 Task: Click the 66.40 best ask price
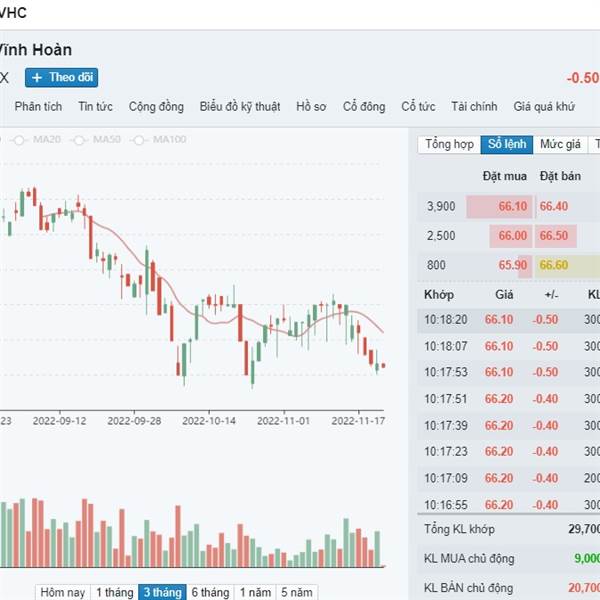(553, 207)
